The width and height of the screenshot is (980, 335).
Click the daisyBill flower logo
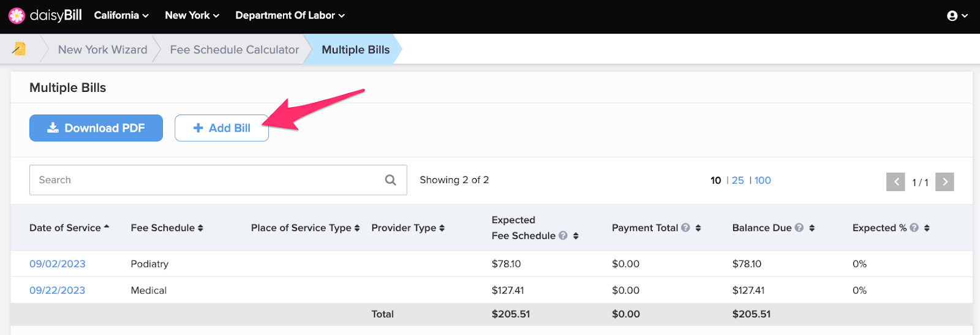point(17,15)
